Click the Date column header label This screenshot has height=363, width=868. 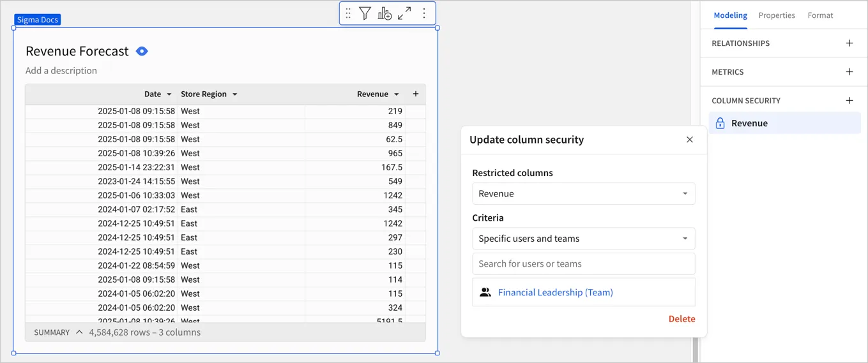pyautogui.click(x=153, y=94)
